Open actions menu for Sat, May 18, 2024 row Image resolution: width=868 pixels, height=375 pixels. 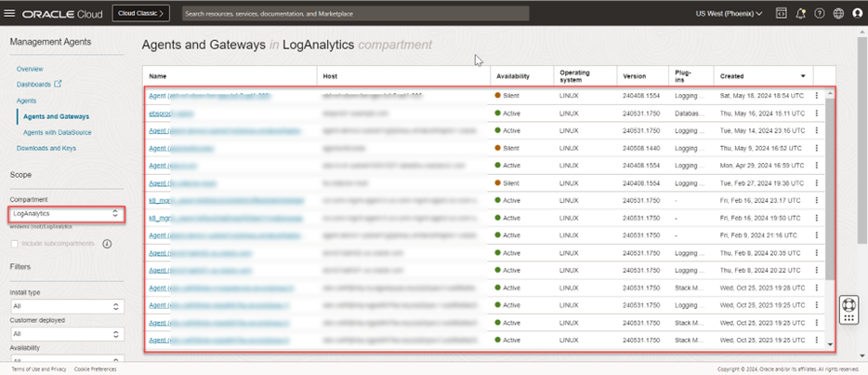pos(817,96)
